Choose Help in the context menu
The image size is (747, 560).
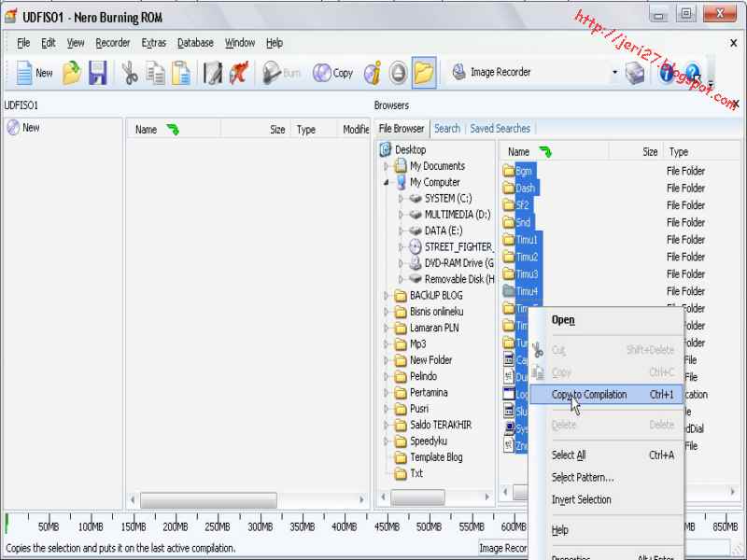(x=606, y=530)
